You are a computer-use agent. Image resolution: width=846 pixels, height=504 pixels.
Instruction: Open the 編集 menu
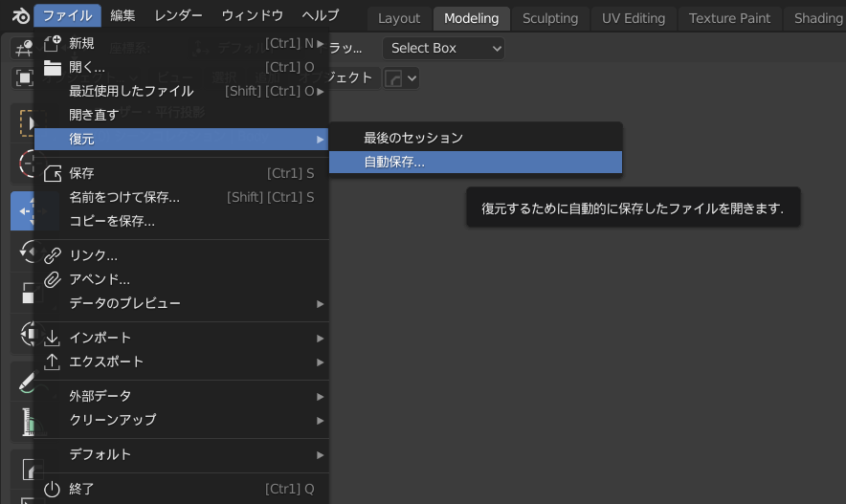click(123, 15)
